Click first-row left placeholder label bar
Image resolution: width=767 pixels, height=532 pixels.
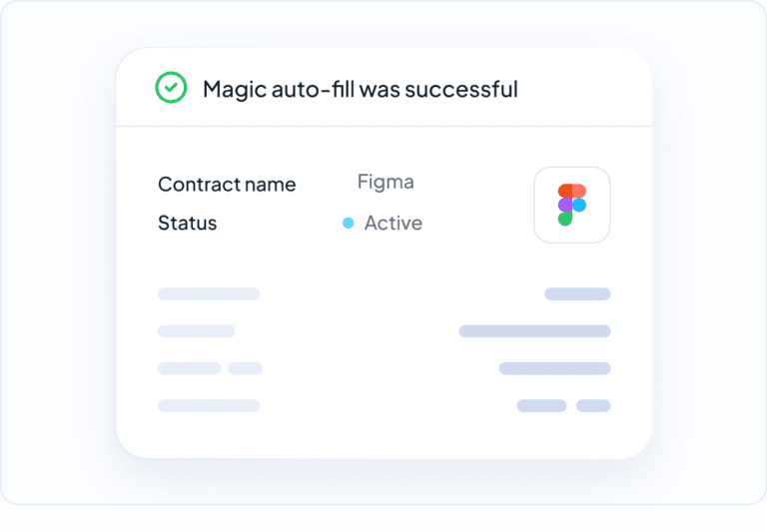(209, 293)
